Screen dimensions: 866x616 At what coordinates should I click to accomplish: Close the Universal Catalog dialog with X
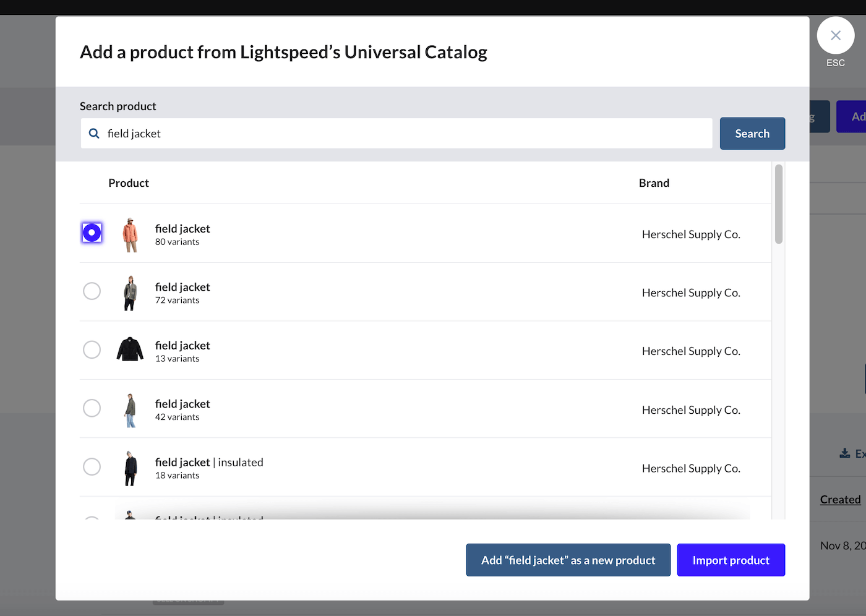click(x=835, y=36)
